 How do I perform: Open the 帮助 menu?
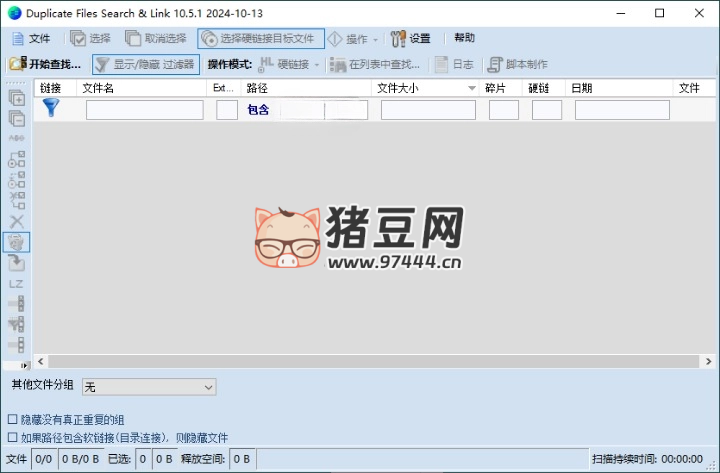click(x=464, y=38)
